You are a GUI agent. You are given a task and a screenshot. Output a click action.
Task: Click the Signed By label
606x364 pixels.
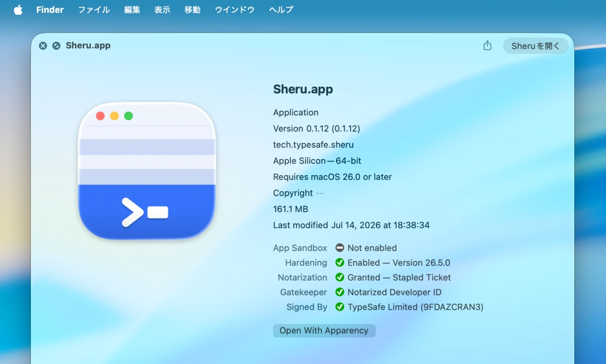pyautogui.click(x=307, y=307)
